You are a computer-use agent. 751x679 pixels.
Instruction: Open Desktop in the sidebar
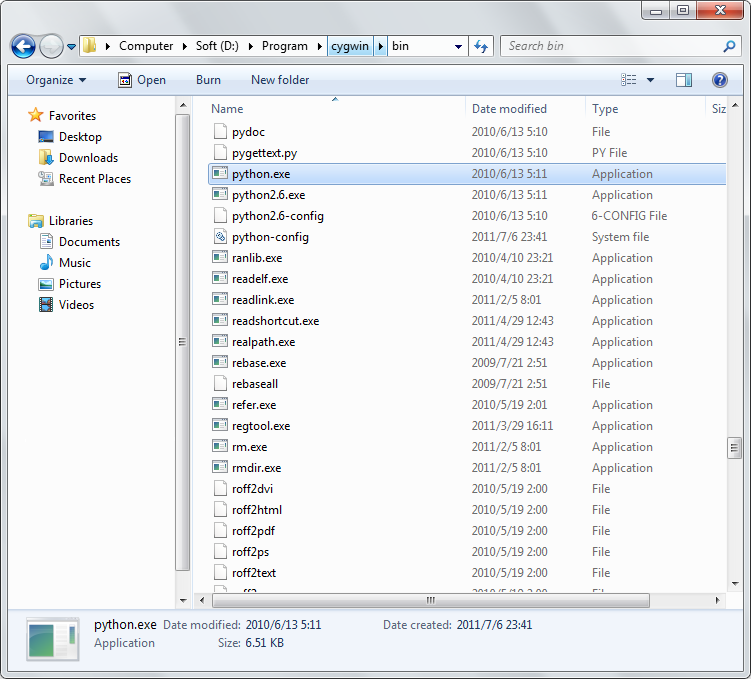coord(80,137)
